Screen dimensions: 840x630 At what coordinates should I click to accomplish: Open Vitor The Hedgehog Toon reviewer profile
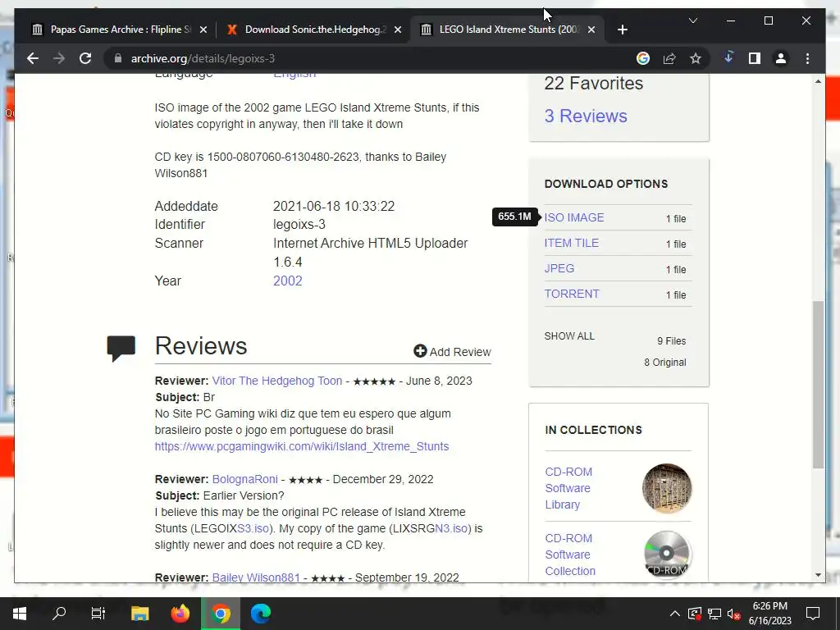click(x=277, y=381)
